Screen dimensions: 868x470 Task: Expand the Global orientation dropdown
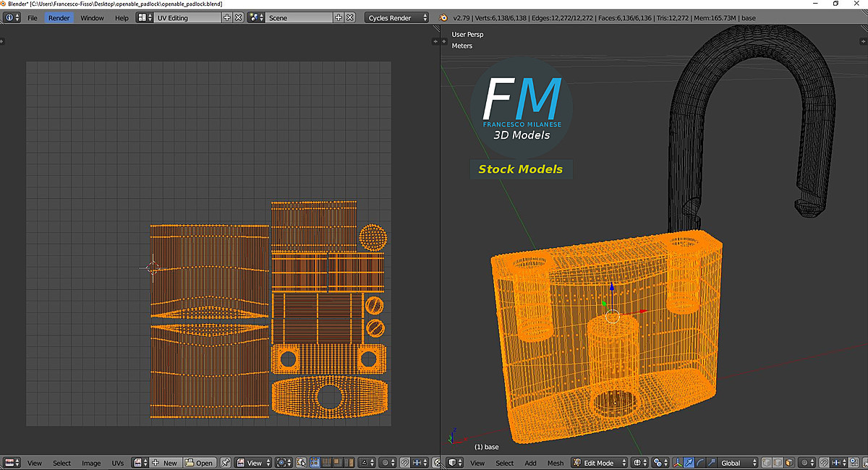click(x=739, y=463)
